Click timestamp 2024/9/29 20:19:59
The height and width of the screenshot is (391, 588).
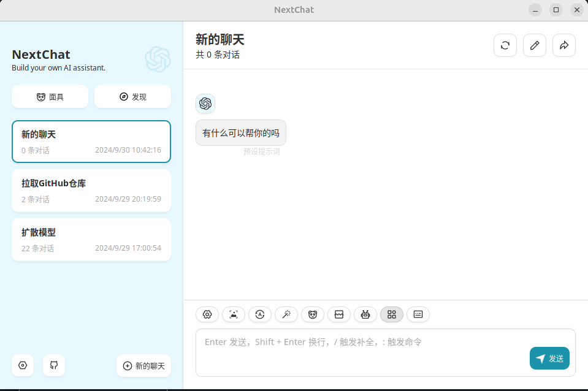(x=128, y=199)
